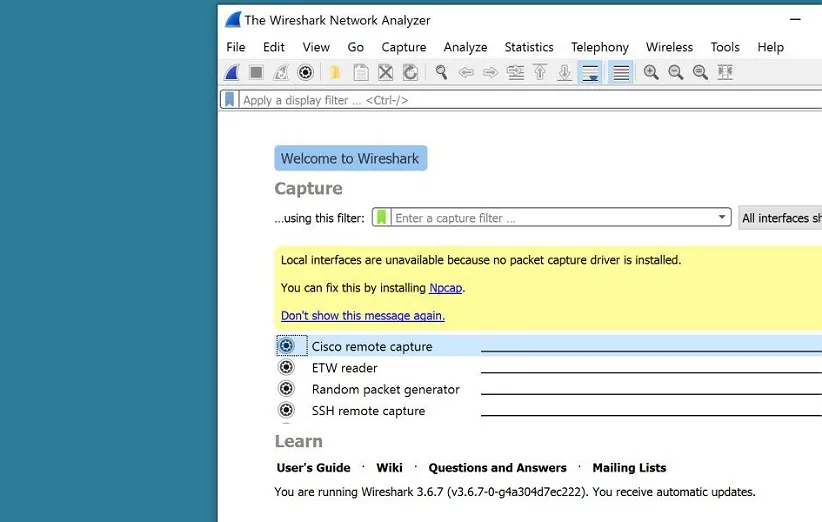Image resolution: width=822 pixels, height=522 pixels.
Task: Reset text to normal size icon
Action: [700, 72]
